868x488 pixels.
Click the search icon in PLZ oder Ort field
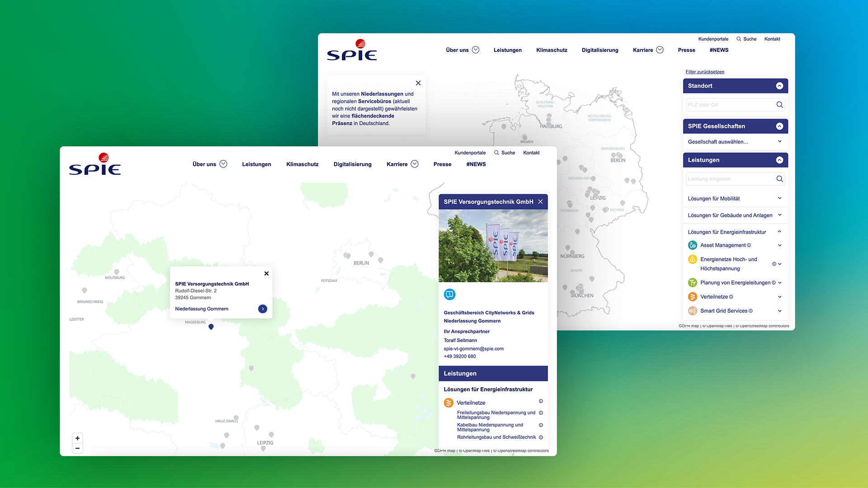pos(779,105)
